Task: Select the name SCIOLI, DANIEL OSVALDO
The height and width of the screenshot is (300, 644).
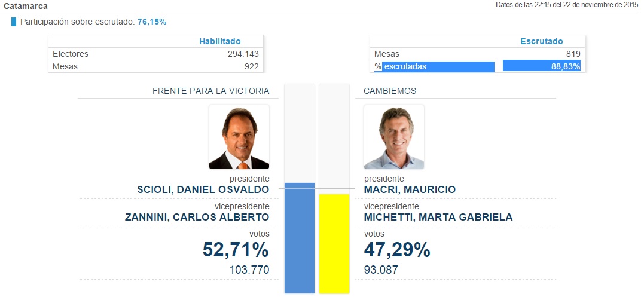Action: click(x=203, y=189)
